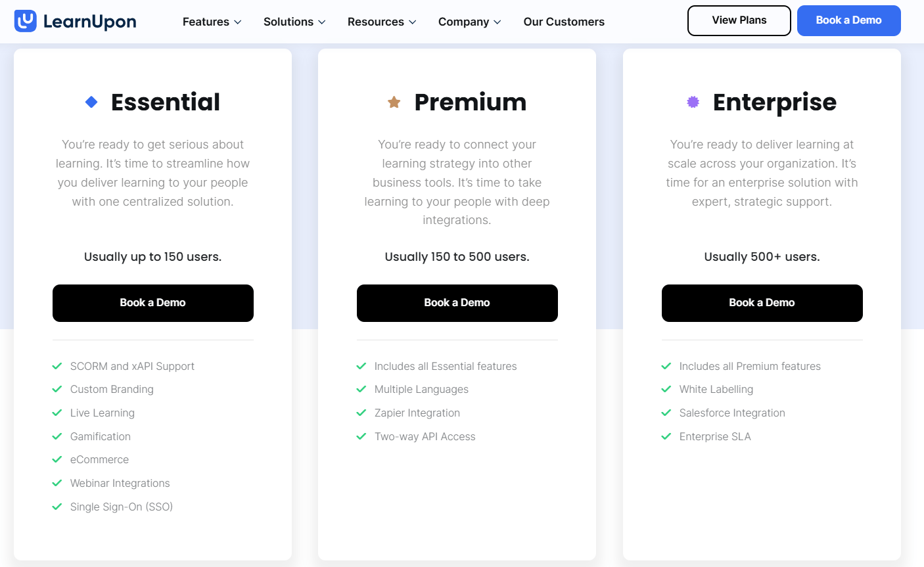The image size is (924, 567).
Task: Select Our Customers in the navigation bar
Action: tap(564, 22)
